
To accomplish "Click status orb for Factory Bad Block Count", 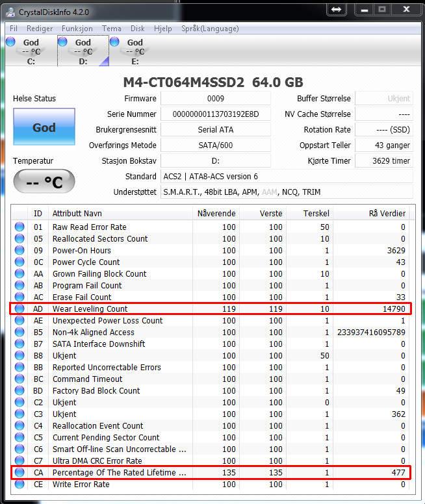I will [19, 390].
